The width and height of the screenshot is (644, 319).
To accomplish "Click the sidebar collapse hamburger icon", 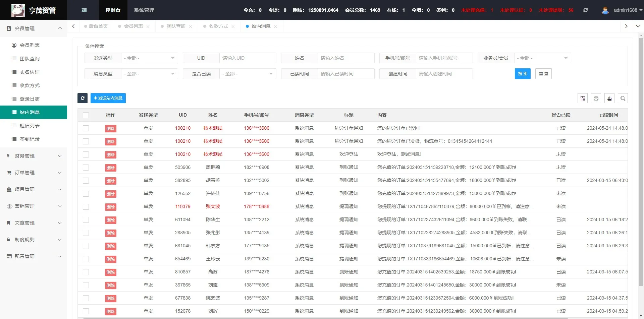I will click(x=84, y=10).
